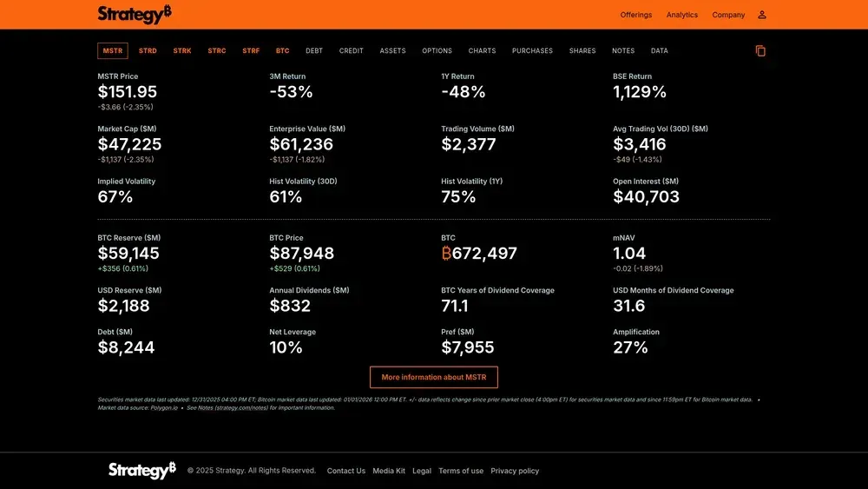Click the 2025 Strategy copyright text

[252, 471]
